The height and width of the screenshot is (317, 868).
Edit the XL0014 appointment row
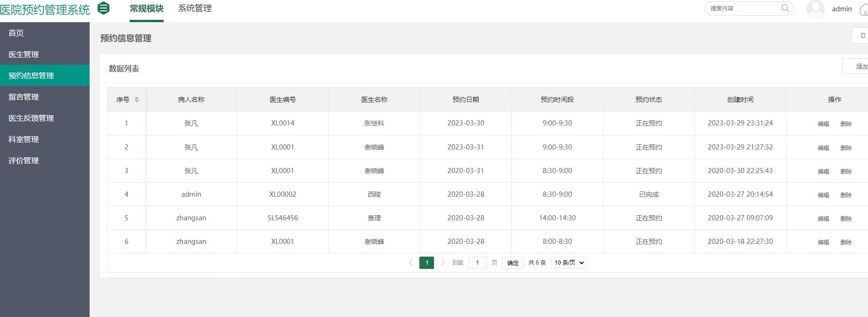coord(823,124)
